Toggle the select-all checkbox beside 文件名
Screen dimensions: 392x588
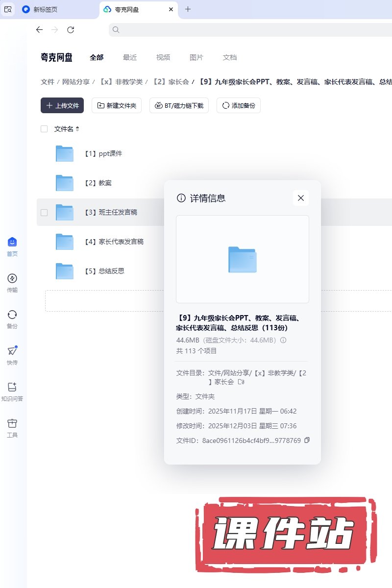(44, 129)
